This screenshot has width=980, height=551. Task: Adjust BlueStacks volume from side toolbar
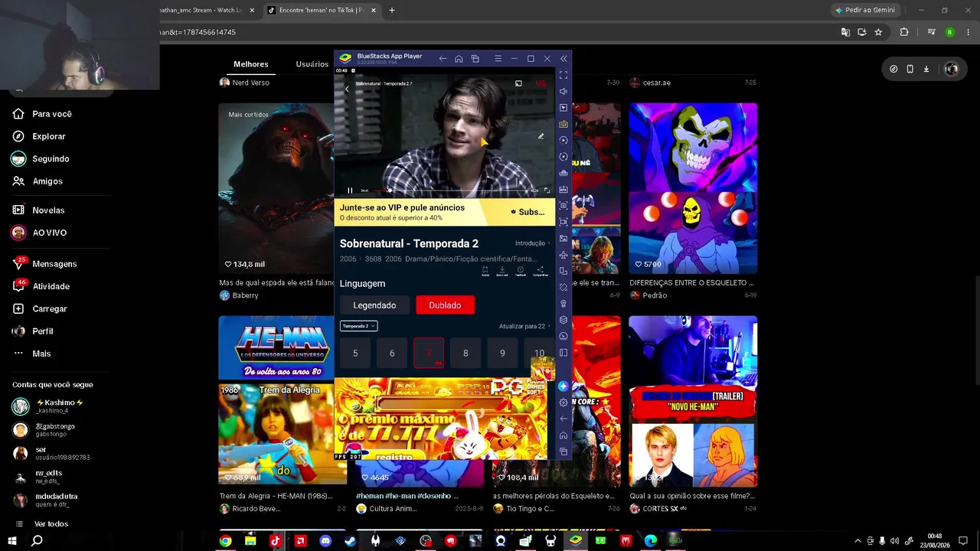[563, 91]
